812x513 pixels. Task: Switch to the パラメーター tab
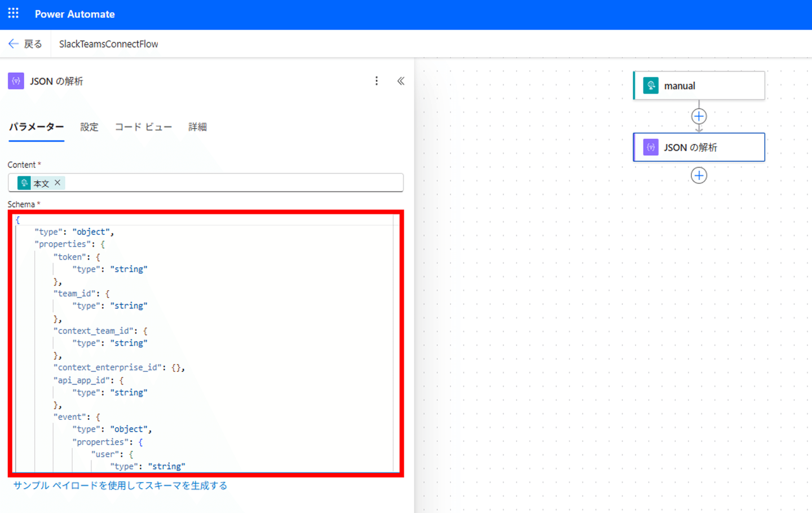click(36, 127)
